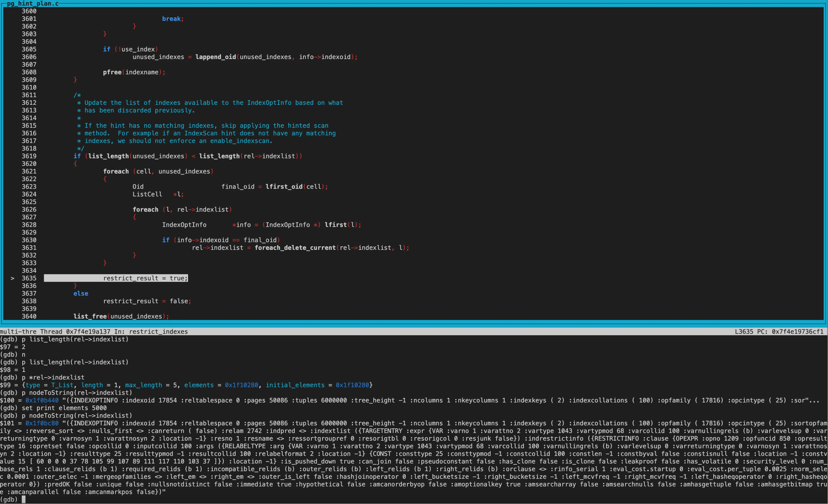
Task: Click the 0x1f0b440 address in $100 output
Action: coord(42,401)
